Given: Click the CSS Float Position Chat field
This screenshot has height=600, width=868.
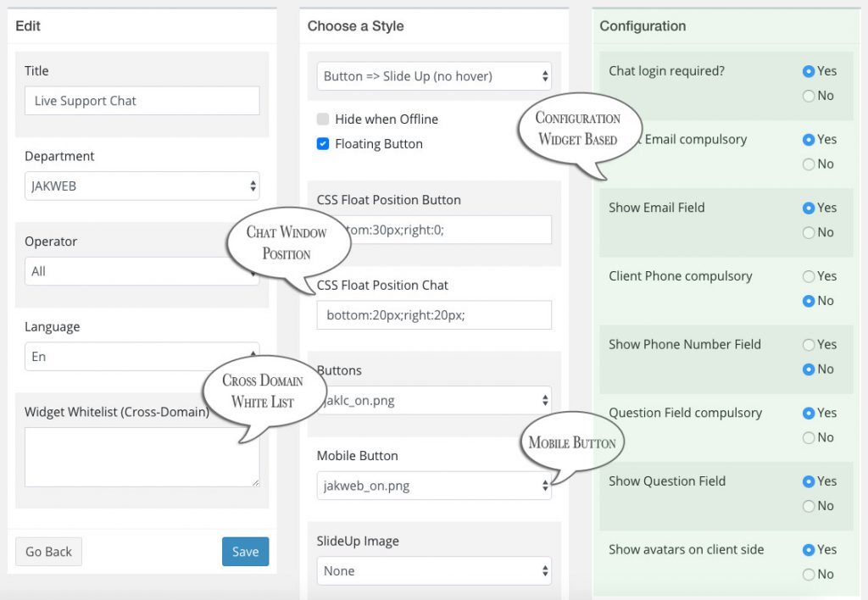Looking at the screenshot, I should coord(434,314).
